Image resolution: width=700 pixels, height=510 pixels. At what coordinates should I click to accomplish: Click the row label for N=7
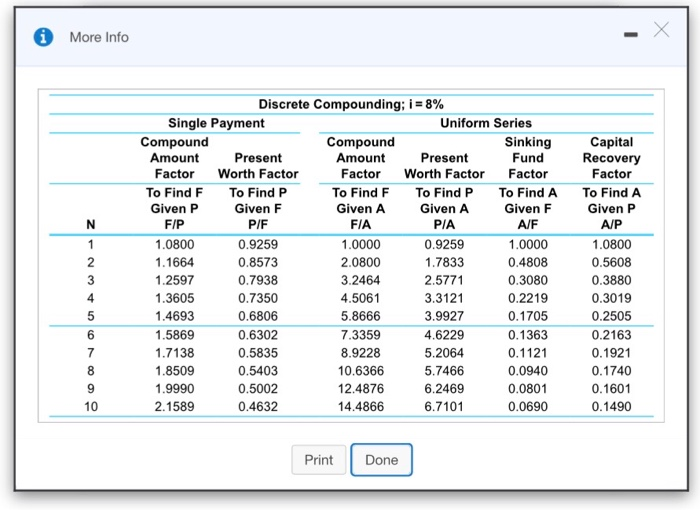(91, 353)
